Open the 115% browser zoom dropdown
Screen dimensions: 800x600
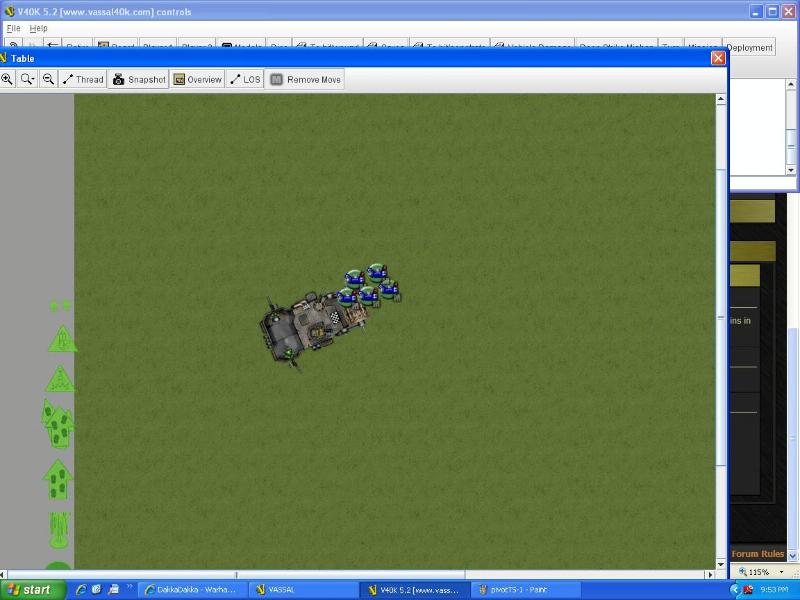(x=764, y=572)
